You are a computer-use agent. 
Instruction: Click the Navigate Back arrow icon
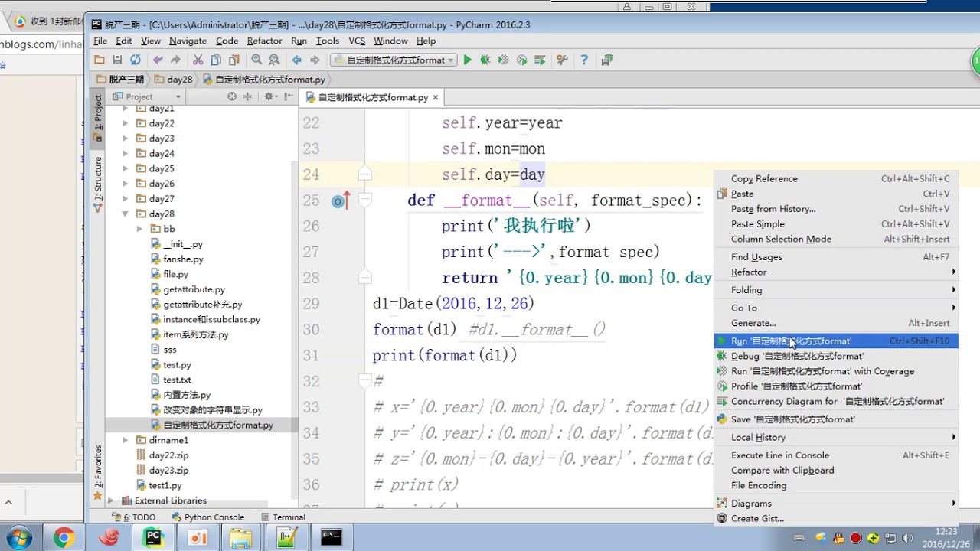(296, 60)
